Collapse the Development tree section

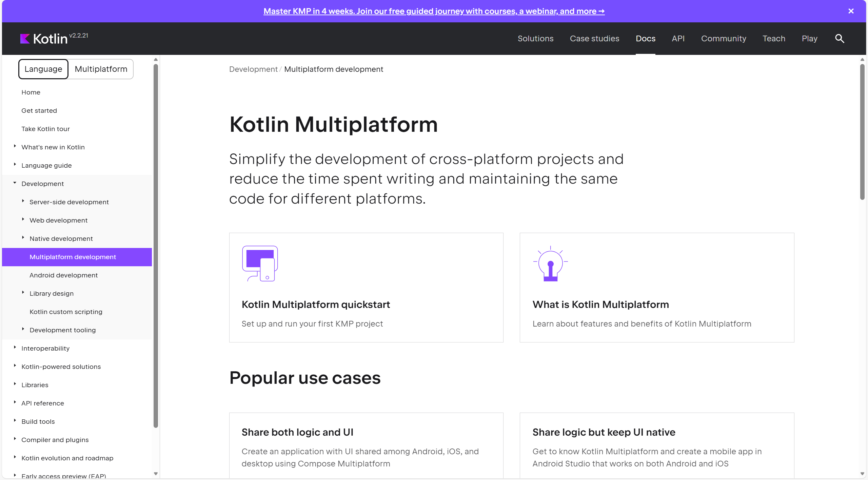pyautogui.click(x=15, y=183)
